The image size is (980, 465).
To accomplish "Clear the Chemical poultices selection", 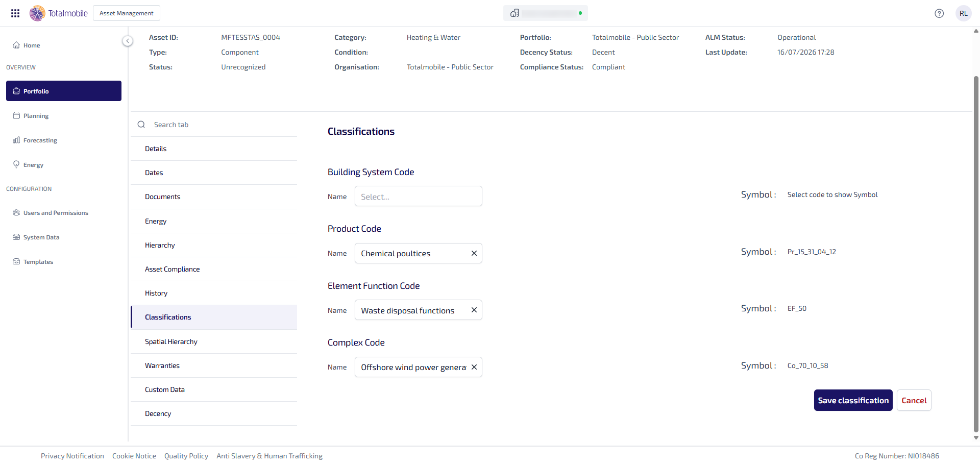I will [474, 253].
